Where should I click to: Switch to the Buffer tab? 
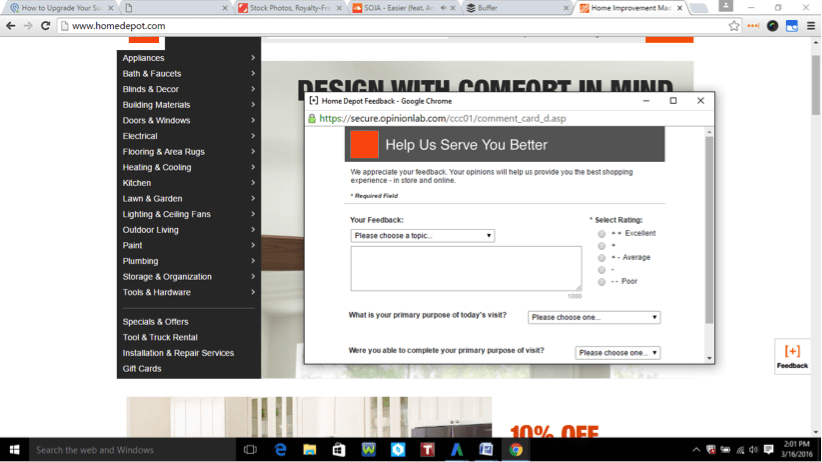tap(517, 8)
